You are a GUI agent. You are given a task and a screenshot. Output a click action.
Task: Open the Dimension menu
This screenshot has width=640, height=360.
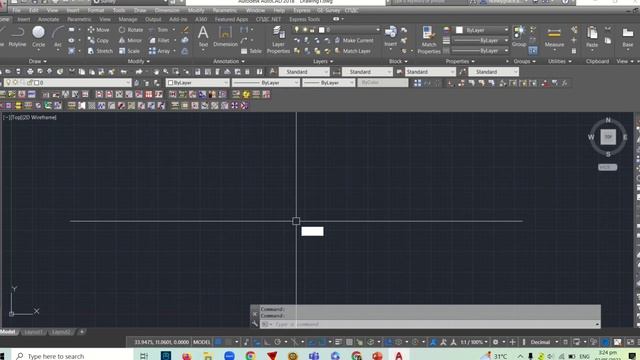click(167, 10)
